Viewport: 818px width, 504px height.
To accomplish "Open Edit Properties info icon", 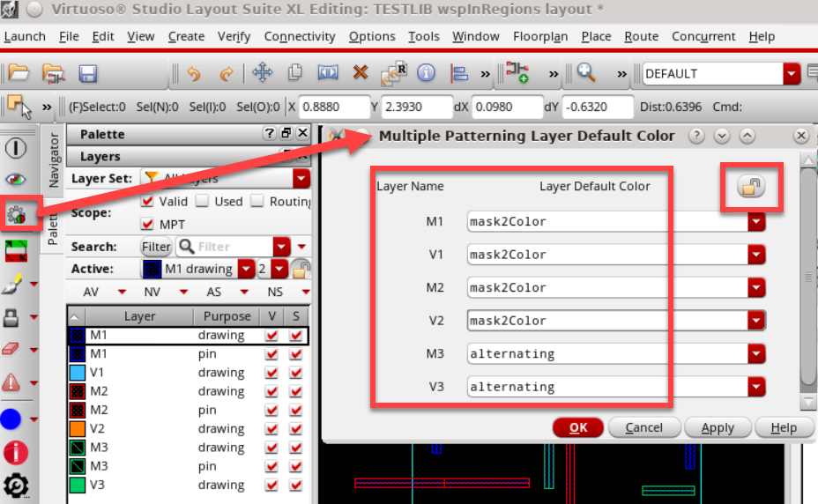I will tap(426, 72).
